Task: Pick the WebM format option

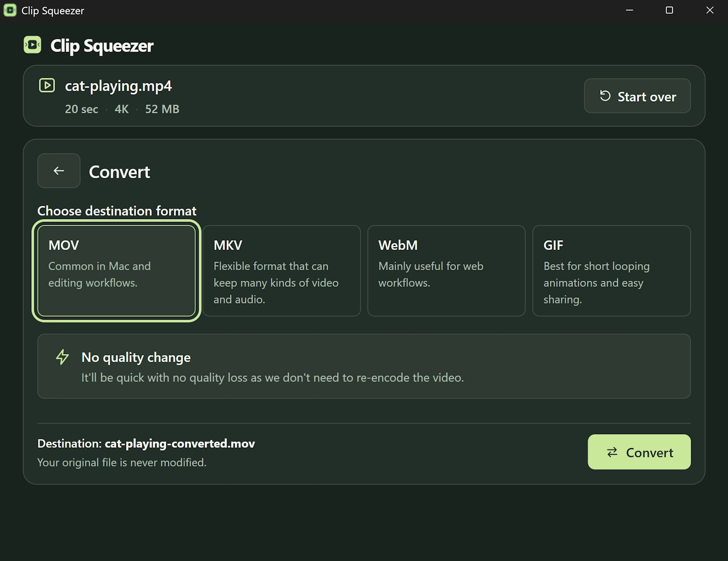Action: pyautogui.click(x=446, y=271)
